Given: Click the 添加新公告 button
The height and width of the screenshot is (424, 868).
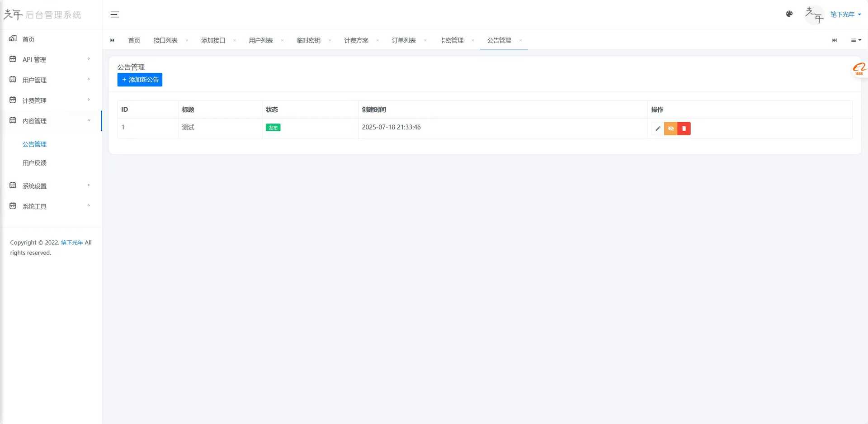Looking at the screenshot, I should click(x=140, y=80).
